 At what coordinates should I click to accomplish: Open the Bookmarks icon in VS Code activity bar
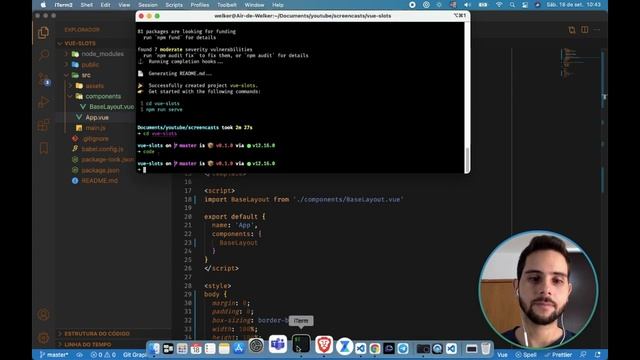coord(43,148)
